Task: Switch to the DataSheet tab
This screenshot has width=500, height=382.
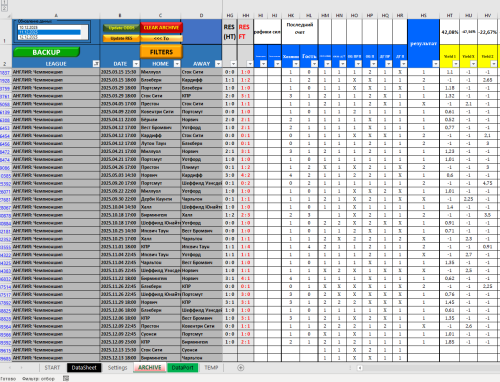Action: (x=84, y=368)
